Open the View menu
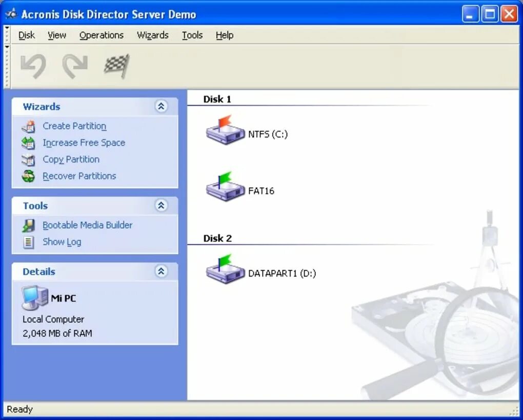 point(57,35)
